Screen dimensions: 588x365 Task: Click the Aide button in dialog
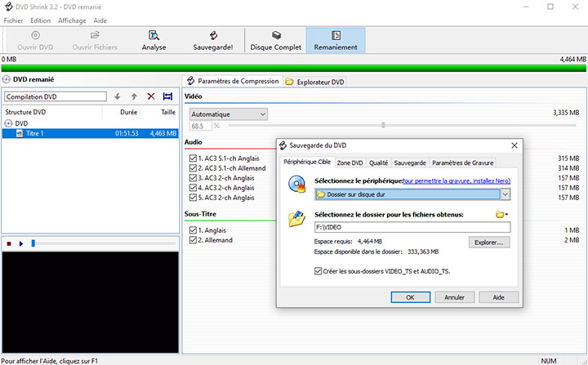point(498,297)
